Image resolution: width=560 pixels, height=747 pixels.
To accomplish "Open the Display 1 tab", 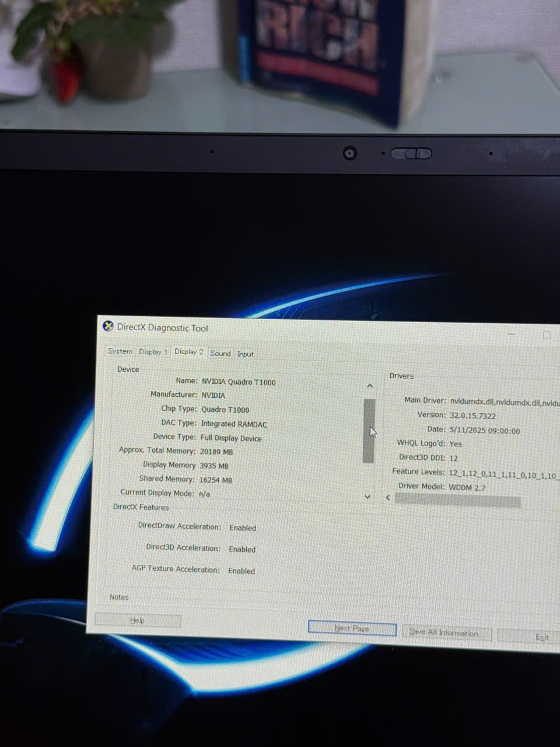I will [153, 352].
